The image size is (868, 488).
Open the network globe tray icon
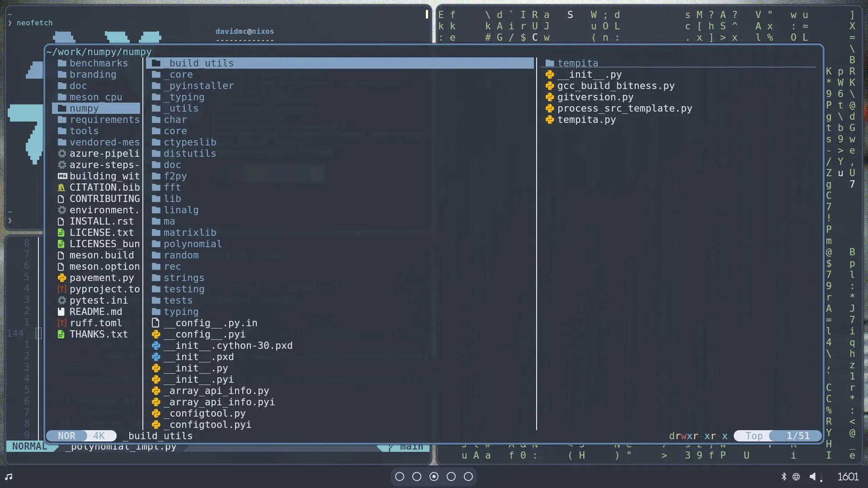click(x=796, y=477)
